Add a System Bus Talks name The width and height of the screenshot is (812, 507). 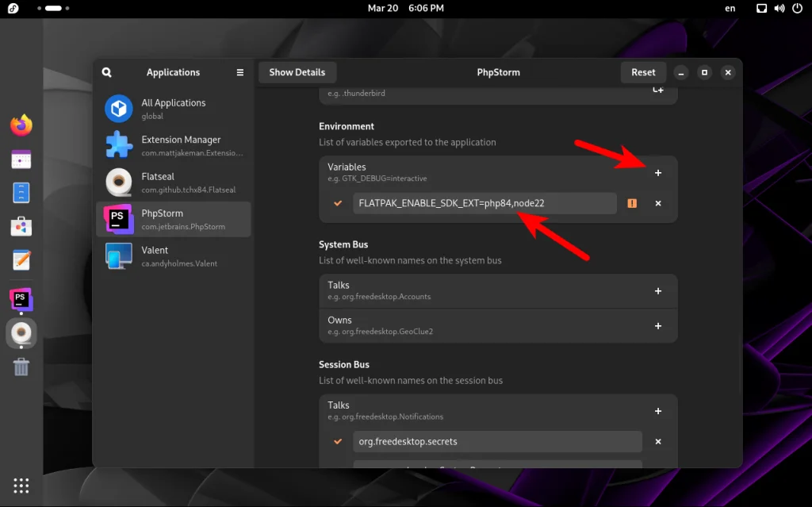pyautogui.click(x=658, y=290)
